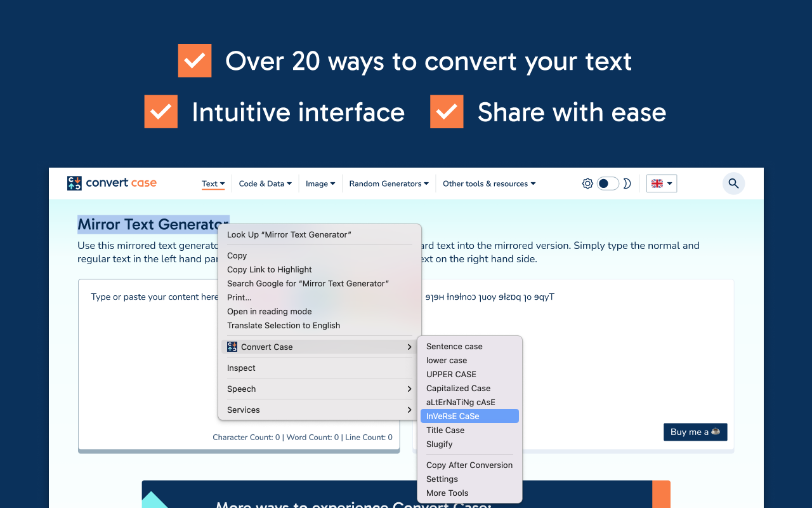The width and height of the screenshot is (812, 508).
Task: Choose More Tools in submenu
Action: (x=469, y=493)
